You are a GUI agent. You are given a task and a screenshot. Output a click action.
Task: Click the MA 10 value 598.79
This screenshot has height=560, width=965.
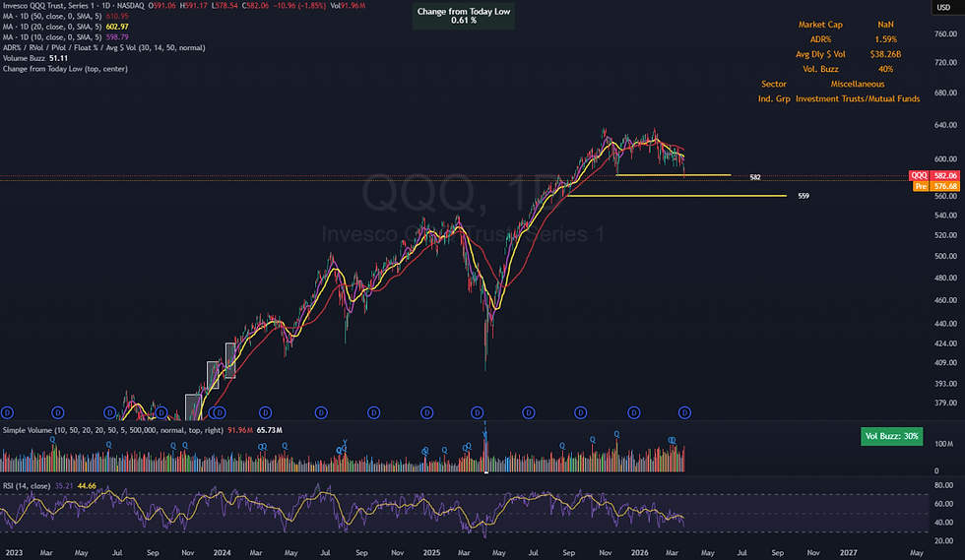117,37
